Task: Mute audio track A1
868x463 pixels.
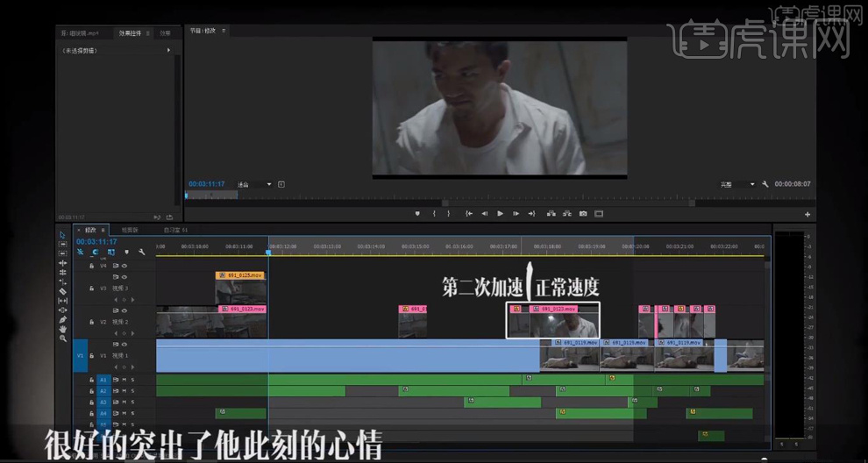Action: (x=125, y=380)
